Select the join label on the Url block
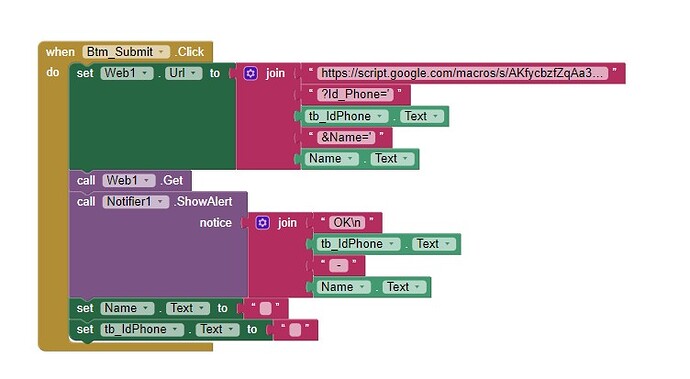 275,73
